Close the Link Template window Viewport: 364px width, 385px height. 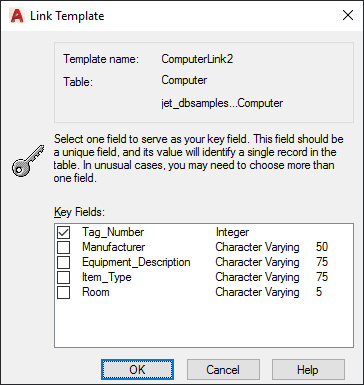tap(348, 15)
